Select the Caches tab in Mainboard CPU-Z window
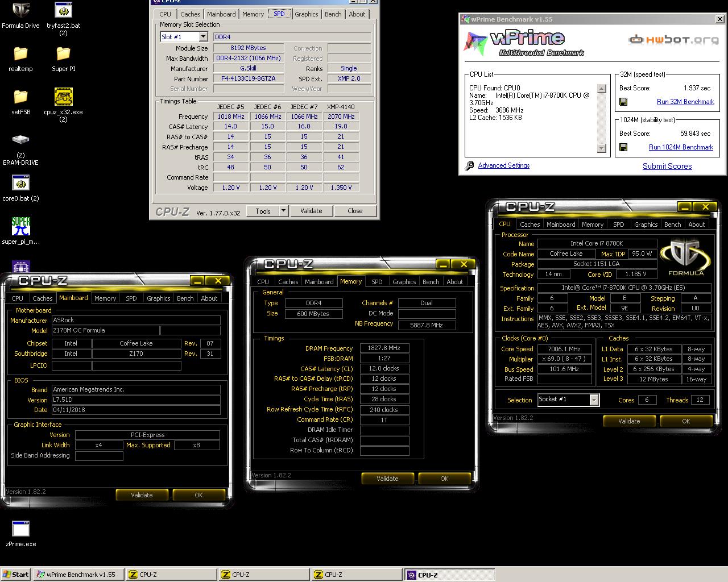This screenshot has height=582, width=728. pyautogui.click(x=42, y=298)
